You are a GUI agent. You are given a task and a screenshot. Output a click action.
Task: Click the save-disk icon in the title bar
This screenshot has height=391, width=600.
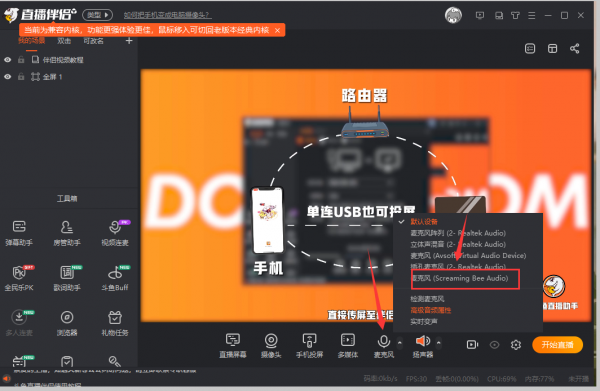(x=499, y=15)
